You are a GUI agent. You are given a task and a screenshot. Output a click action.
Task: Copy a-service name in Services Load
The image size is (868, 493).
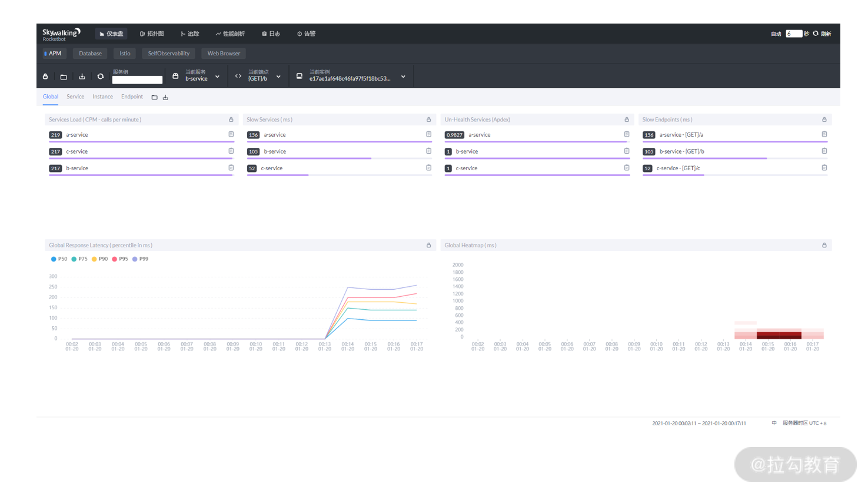pyautogui.click(x=231, y=134)
